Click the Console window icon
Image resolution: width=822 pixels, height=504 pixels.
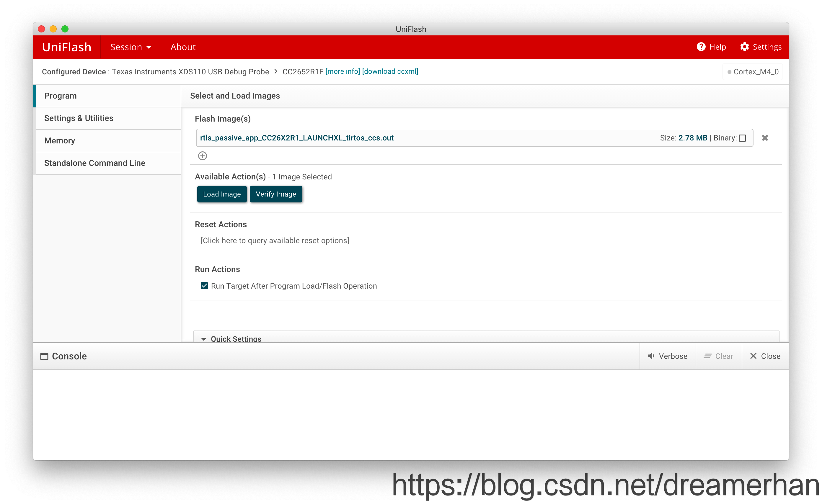coord(44,356)
